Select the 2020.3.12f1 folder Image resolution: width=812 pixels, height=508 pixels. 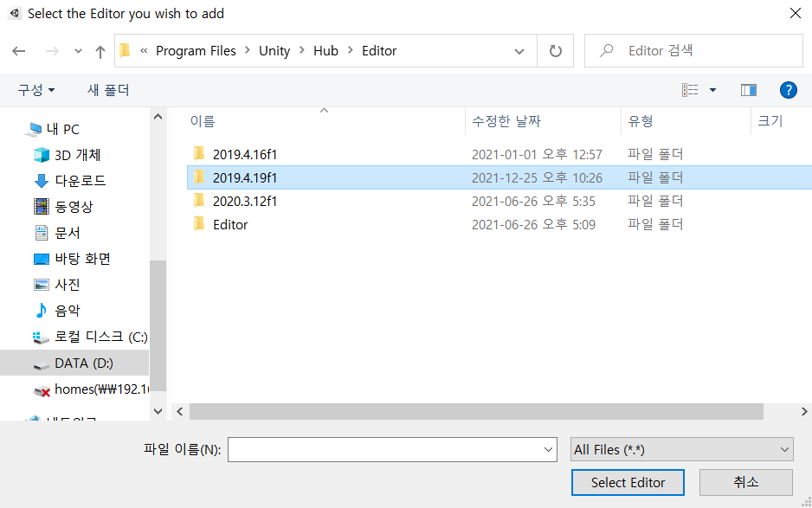pos(245,201)
